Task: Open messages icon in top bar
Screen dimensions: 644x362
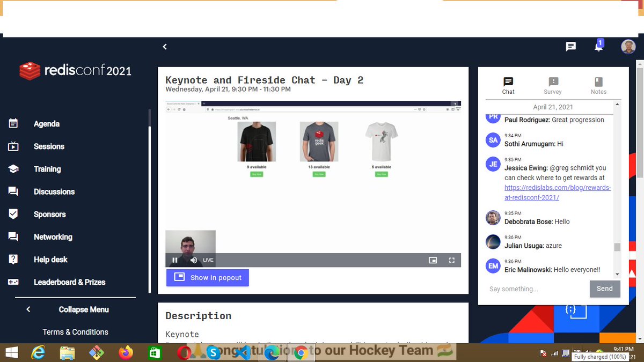Action: tap(571, 47)
